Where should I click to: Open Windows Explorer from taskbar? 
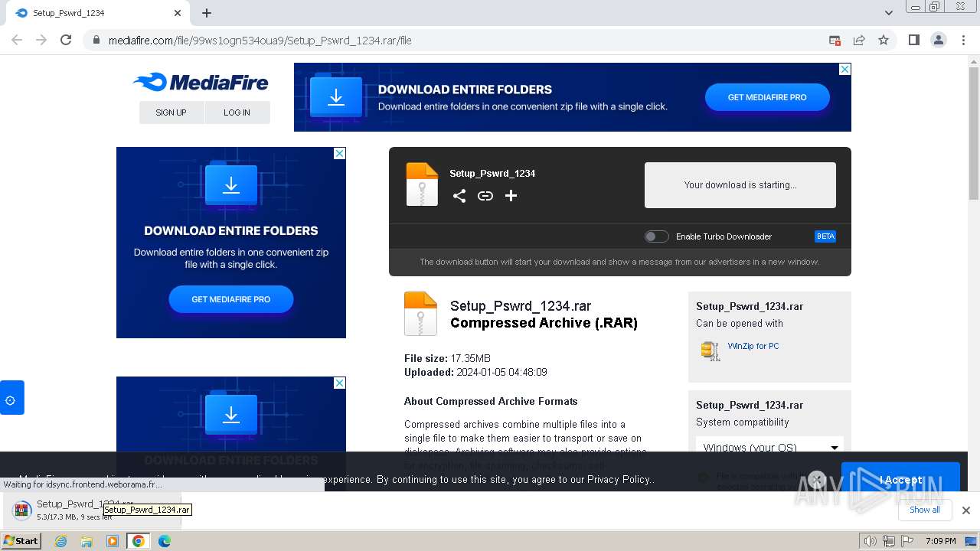87,541
